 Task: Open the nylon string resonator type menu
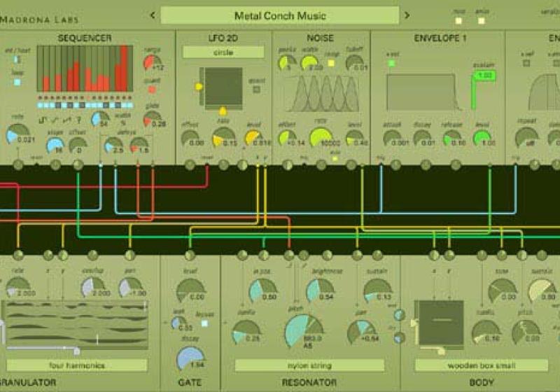[x=309, y=365]
